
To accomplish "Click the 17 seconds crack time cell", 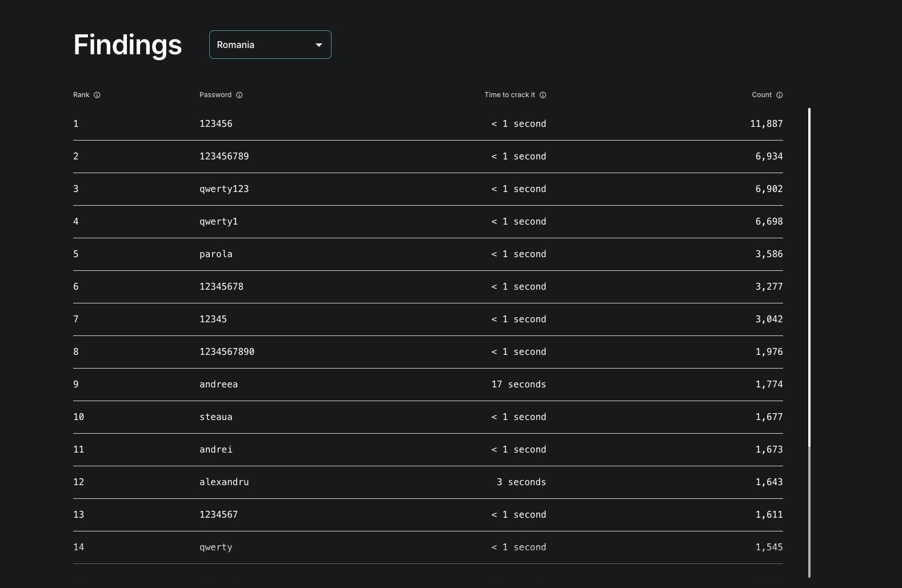I will (518, 384).
